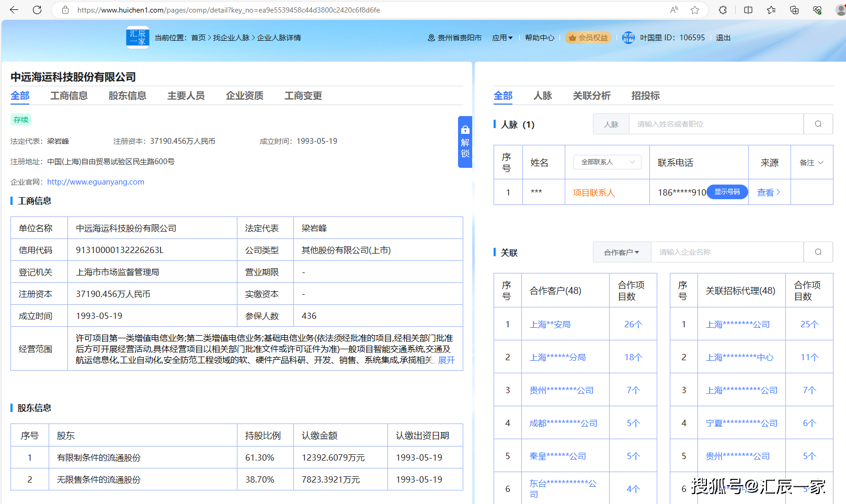Screen dimensions: 846x504
Task: Click the 12392.6079万元 subscription amount cell
Action: pos(340,457)
